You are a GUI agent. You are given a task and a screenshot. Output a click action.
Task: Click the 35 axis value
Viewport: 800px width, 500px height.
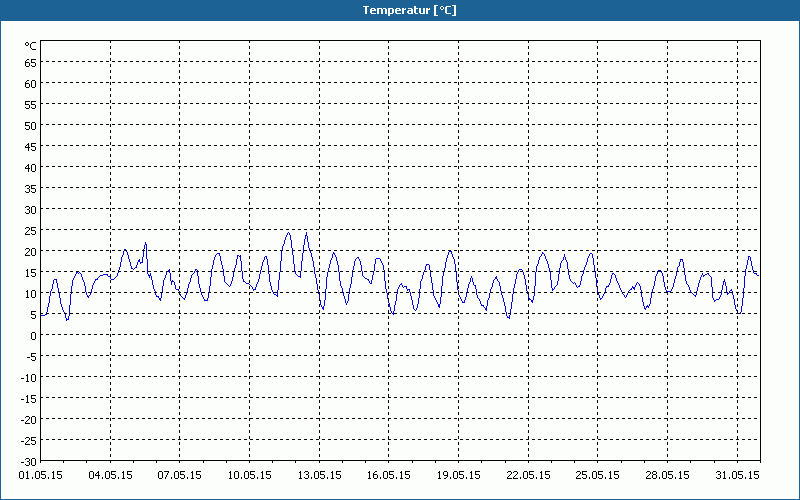[x=31, y=189]
